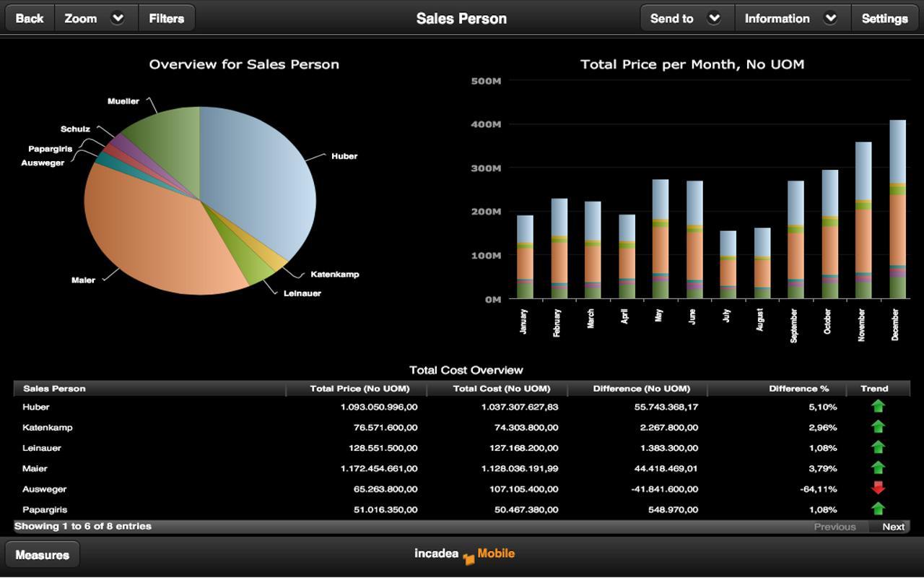
Task: Click the Katenkamp pie chart label
Action: (335, 275)
